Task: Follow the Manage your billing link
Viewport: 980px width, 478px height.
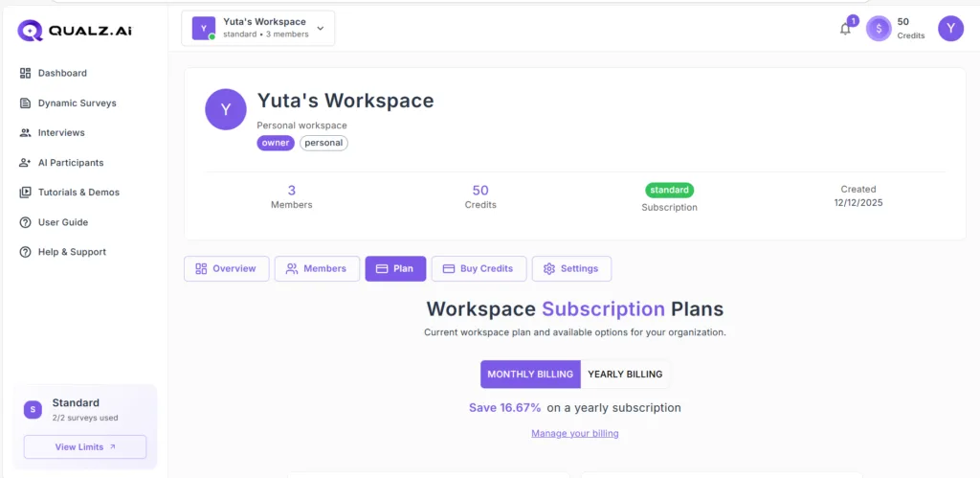Action: pos(574,434)
